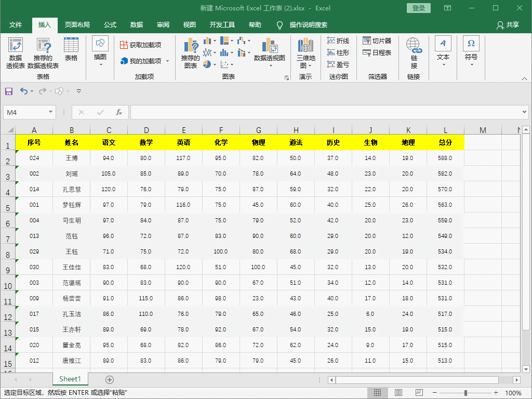Expand the My Add-ins dropdown arrow
Image resolution: width=532 pixels, height=399 pixels.
(x=168, y=61)
